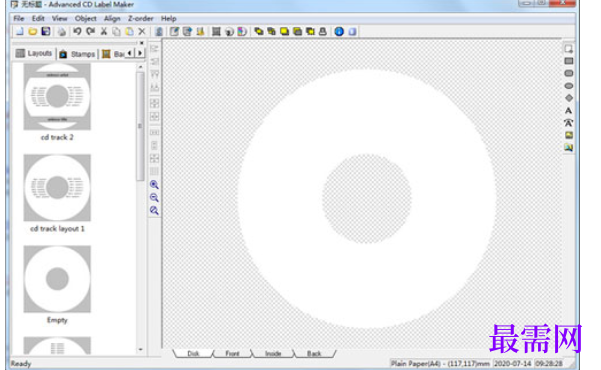Viewport: 601px width, 370px height.
Task: Select the pointer selection tool
Action: point(569,49)
